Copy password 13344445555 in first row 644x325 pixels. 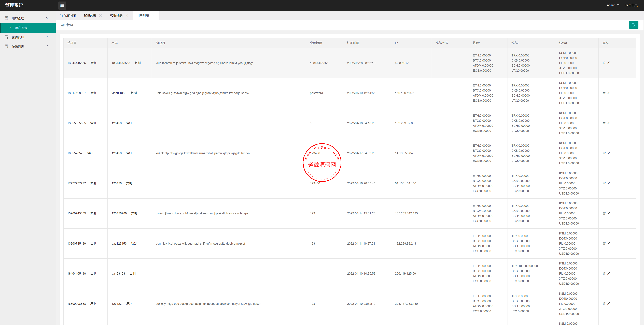click(137, 63)
